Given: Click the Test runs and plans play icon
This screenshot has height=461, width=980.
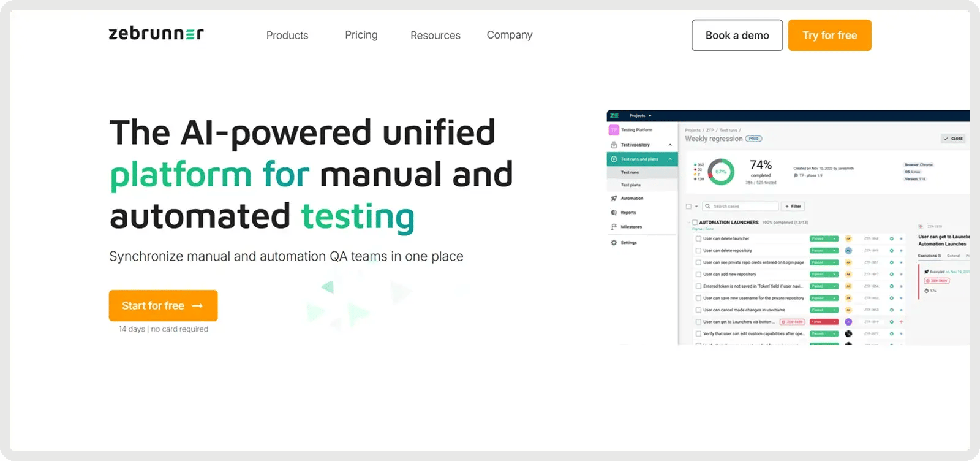Looking at the screenshot, I should click(614, 159).
